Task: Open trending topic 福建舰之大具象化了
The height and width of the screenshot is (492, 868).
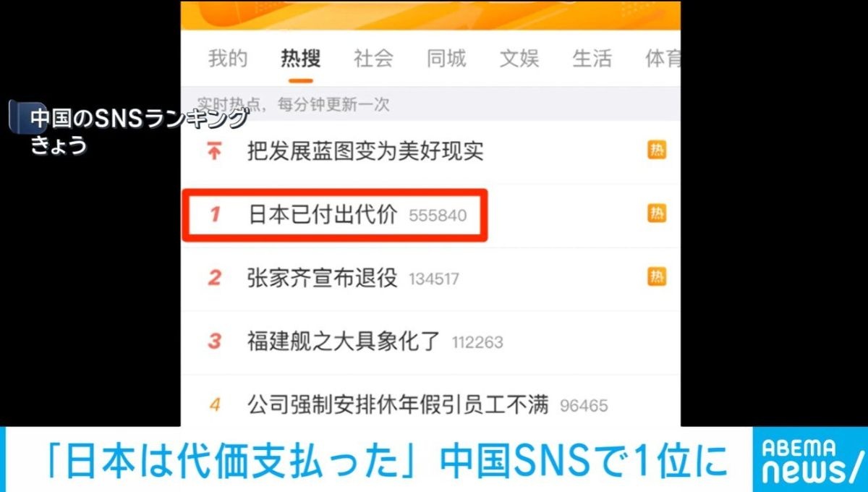Action: (344, 341)
